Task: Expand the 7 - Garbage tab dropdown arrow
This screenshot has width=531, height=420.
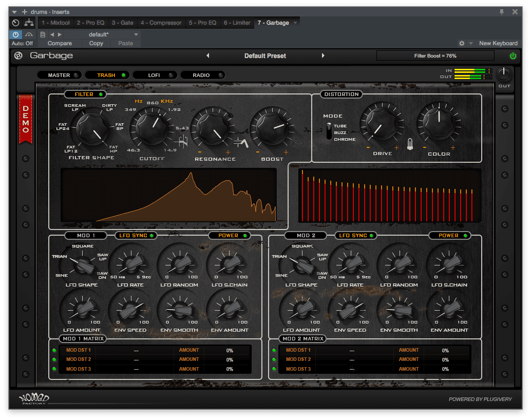Action: point(295,23)
